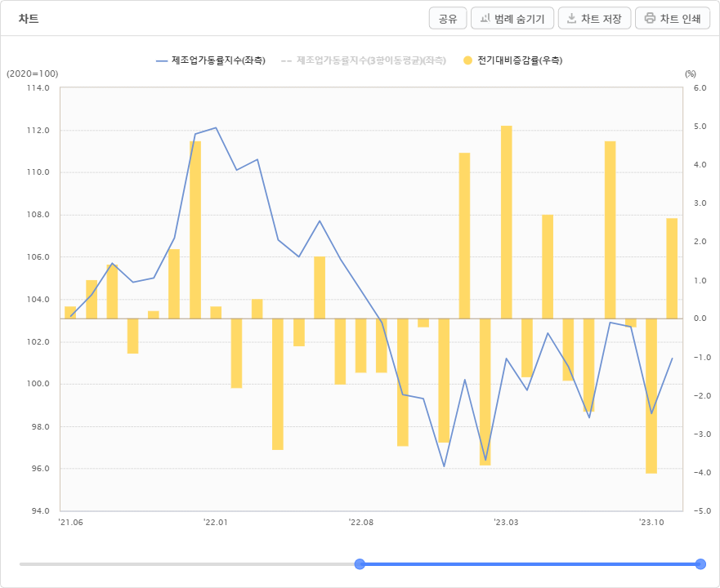Viewport: 720px width, 588px height.
Task: Click the blue line trough below 96.0
Action: click(444, 466)
